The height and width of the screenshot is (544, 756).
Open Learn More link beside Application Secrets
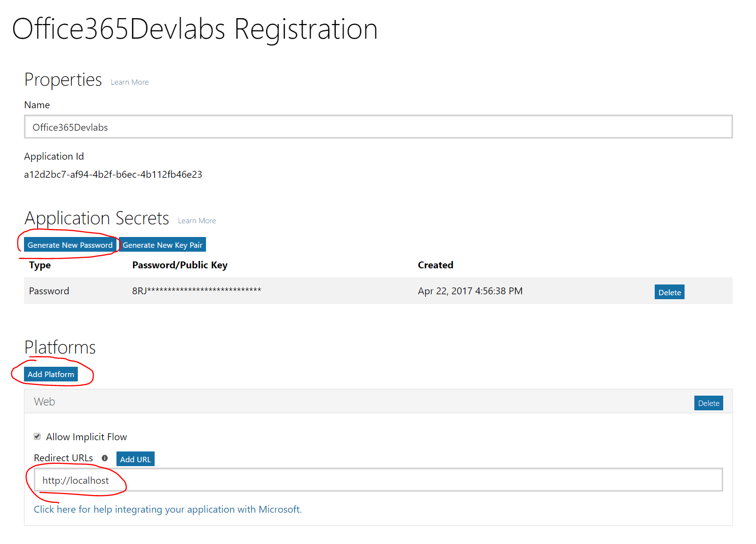pos(197,221)
